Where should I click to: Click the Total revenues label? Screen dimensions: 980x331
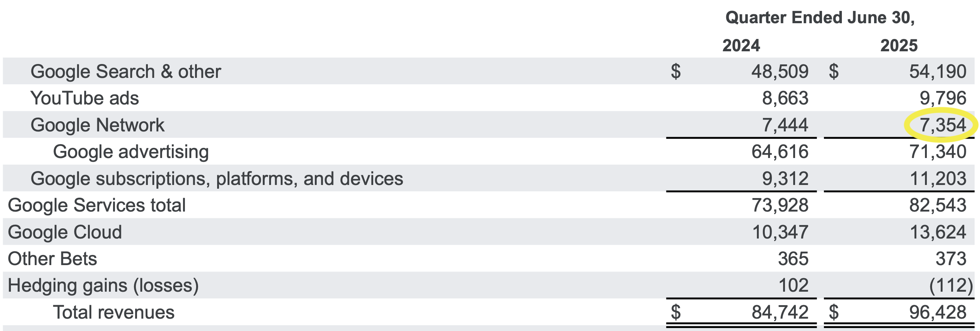[113, 312]
